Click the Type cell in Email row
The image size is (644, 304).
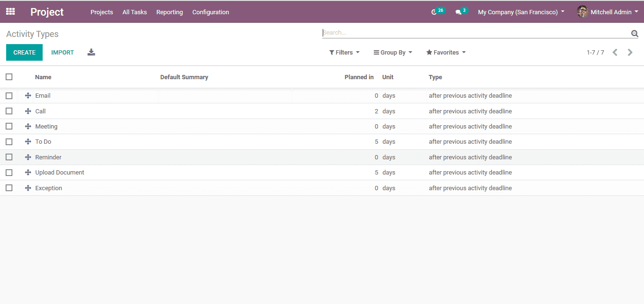(471, 96)
